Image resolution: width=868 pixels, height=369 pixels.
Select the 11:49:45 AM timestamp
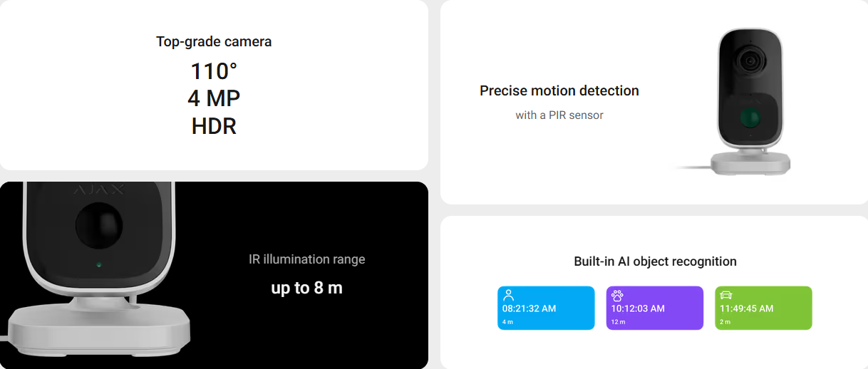pyautogui.click(x=746, y=308)
